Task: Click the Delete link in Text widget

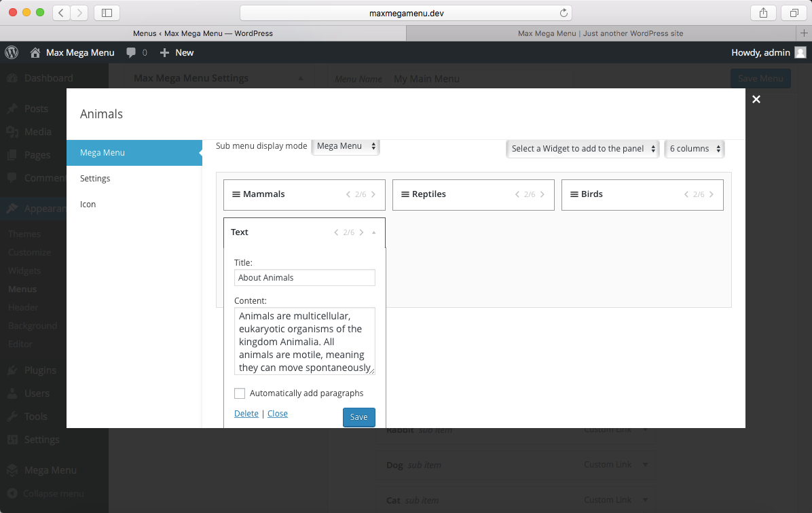Action: (x=246, y=414)
